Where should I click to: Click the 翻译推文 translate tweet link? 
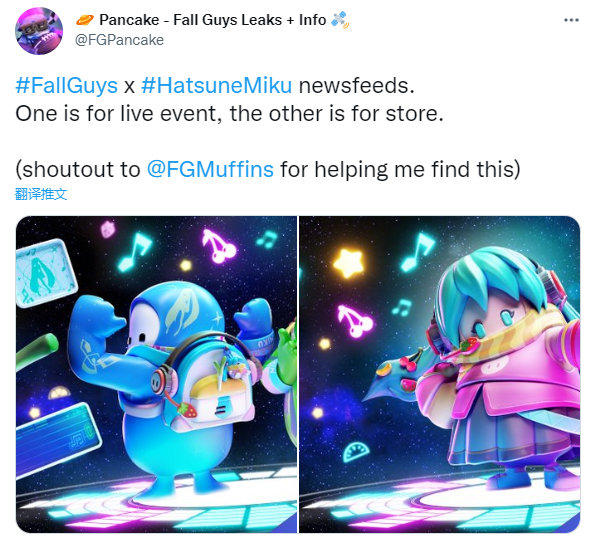tap(41, 194)
